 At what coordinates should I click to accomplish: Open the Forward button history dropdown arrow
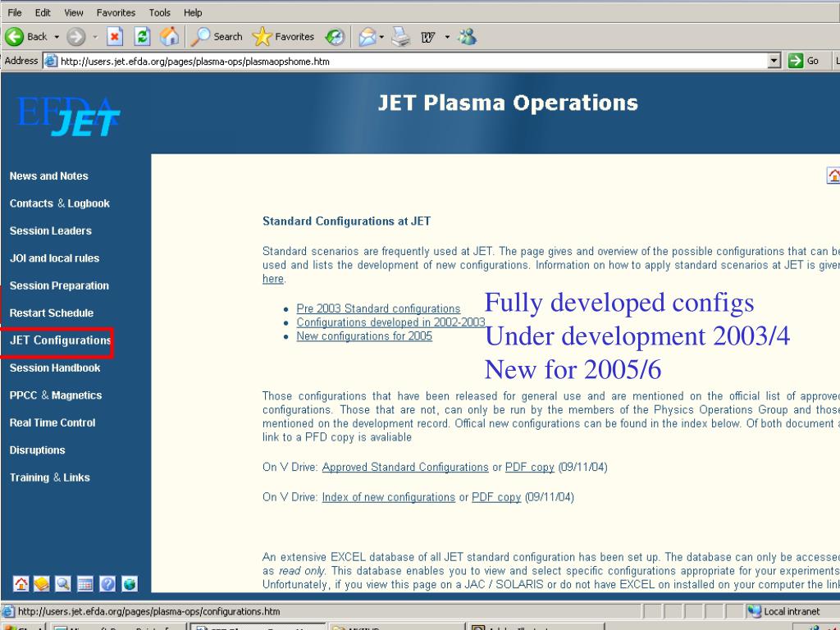(95, 37)
